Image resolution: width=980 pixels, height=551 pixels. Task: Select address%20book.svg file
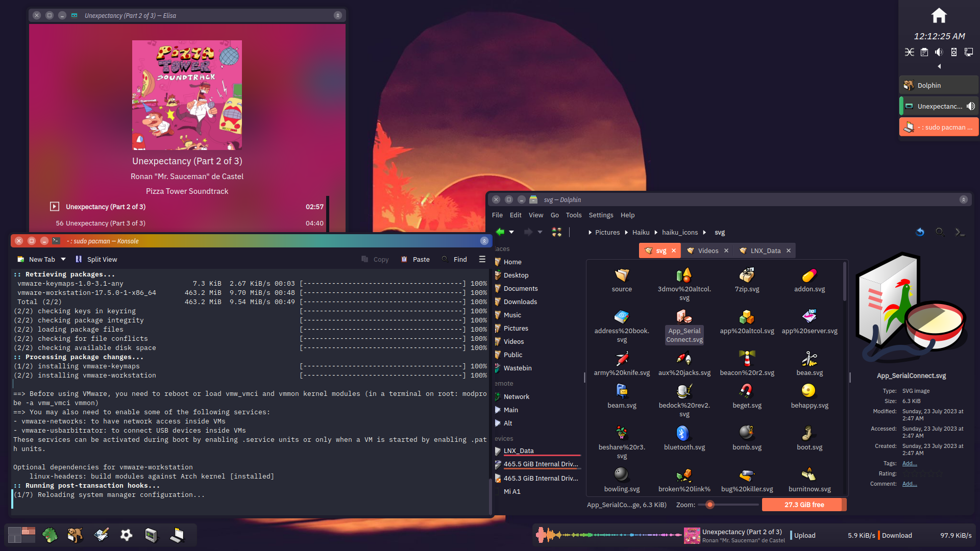click(x=622, y=325)
